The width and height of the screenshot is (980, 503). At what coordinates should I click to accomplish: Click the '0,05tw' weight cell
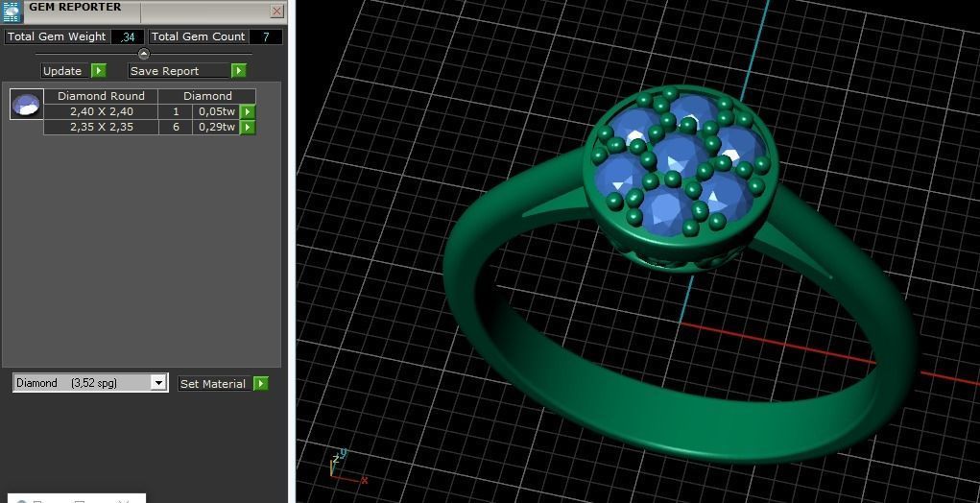[217, 112]
